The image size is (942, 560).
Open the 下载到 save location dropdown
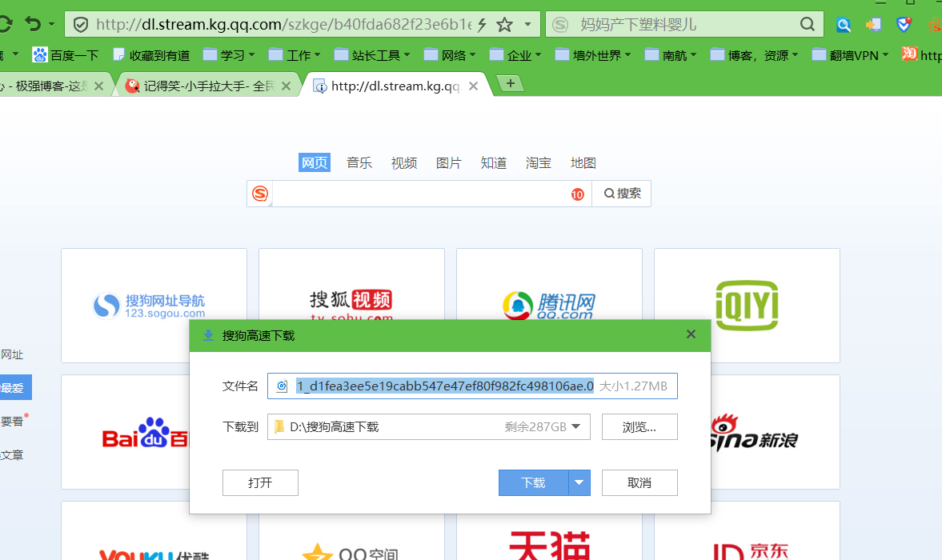click(575, 426)
